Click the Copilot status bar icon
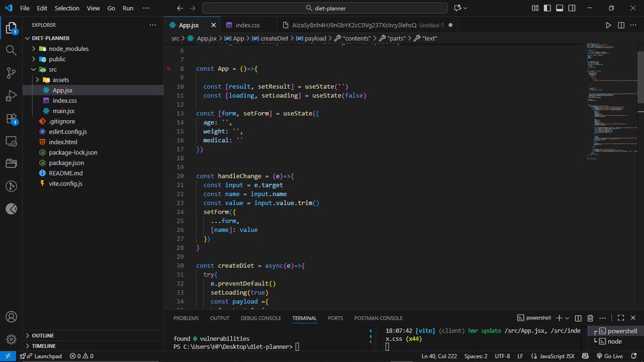This screenshot has width=644, height=362. 586,356
